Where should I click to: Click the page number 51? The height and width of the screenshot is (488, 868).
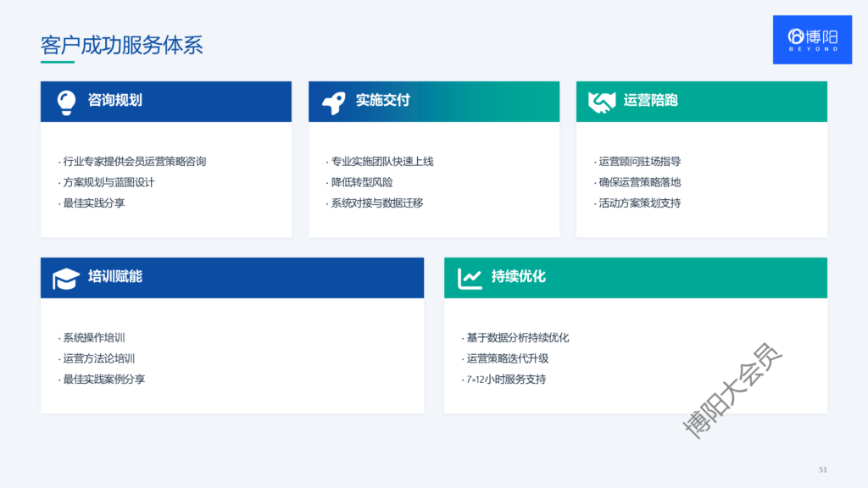pos(822,469)
